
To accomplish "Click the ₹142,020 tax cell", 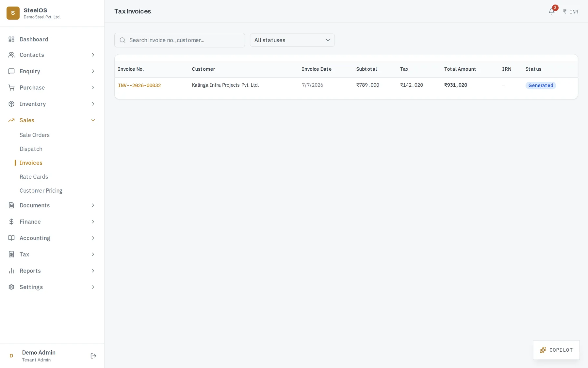I will (x=412, y=85).
